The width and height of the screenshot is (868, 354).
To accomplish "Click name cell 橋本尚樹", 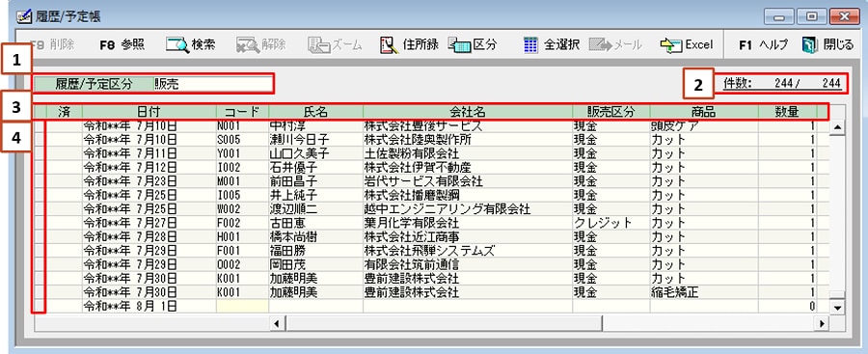I will pos(315,237).
